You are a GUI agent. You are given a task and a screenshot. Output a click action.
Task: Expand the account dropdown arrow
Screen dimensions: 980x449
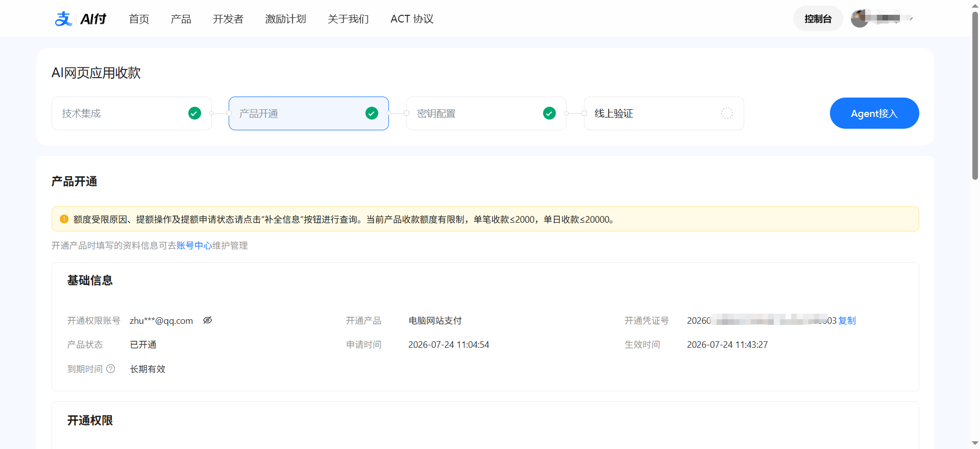tap(911, 19)
